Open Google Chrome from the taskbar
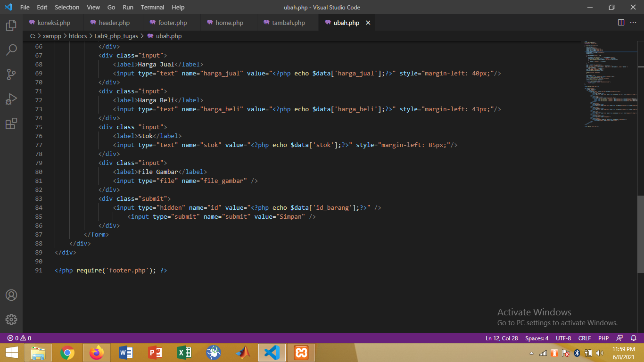Image resolution: width=644 pixels, height=362 pixels. click(x=67, y=353)
